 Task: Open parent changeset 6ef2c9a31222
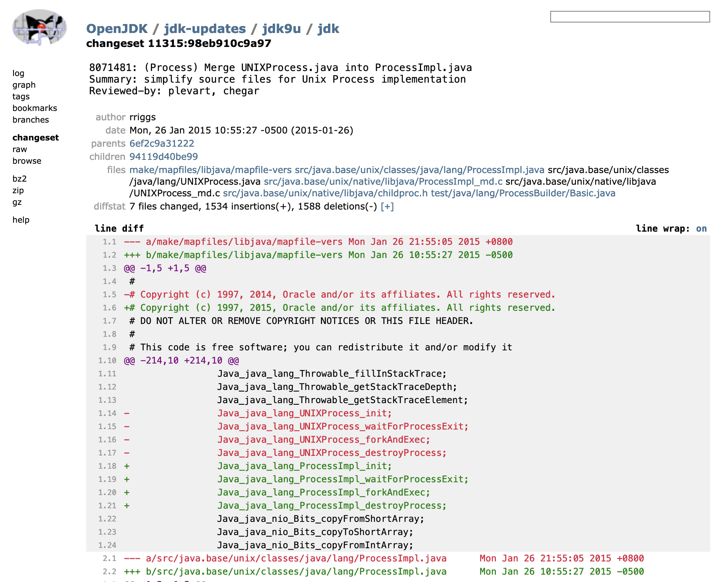[162, 144]
